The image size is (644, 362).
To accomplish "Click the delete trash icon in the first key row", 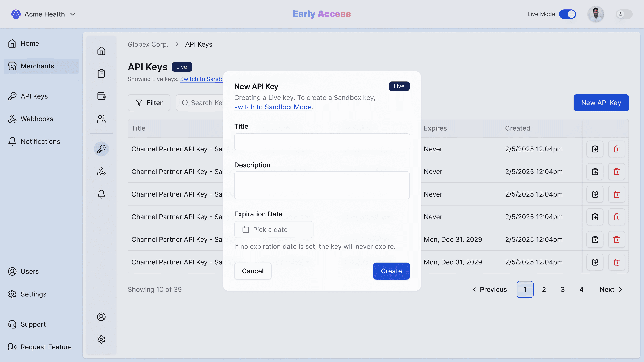I will click(616, 149).
